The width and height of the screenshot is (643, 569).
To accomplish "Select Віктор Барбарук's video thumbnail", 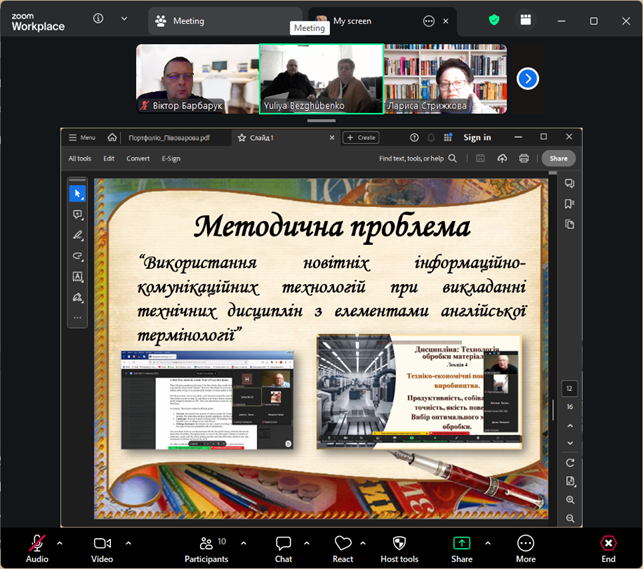I will pos(198,79).
